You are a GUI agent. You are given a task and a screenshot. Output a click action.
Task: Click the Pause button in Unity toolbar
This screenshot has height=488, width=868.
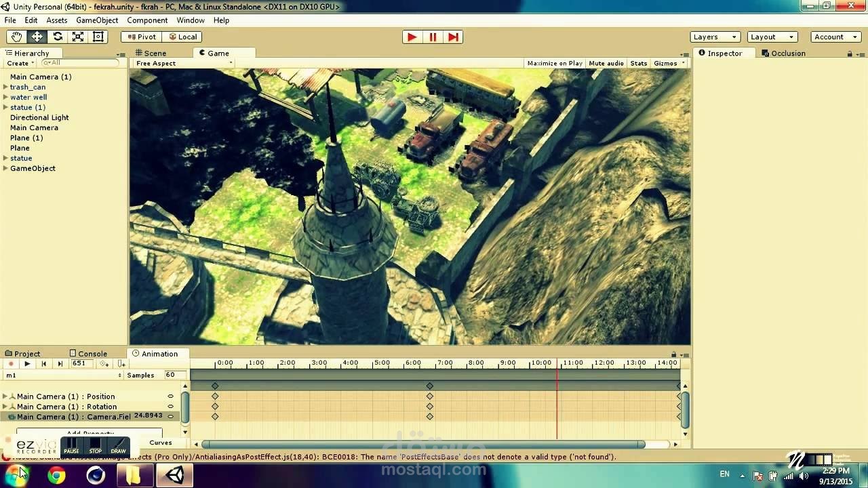(433, 37)
